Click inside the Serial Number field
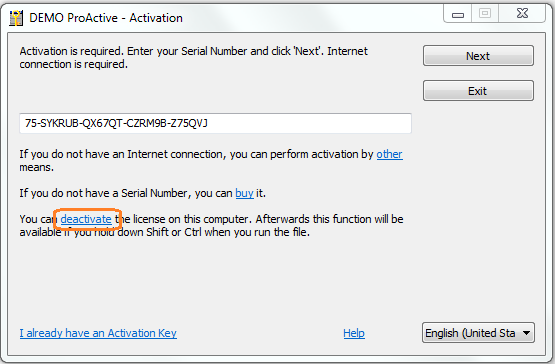Image resolution: width=555 pixels, height=364 pixels. point(215,123)
